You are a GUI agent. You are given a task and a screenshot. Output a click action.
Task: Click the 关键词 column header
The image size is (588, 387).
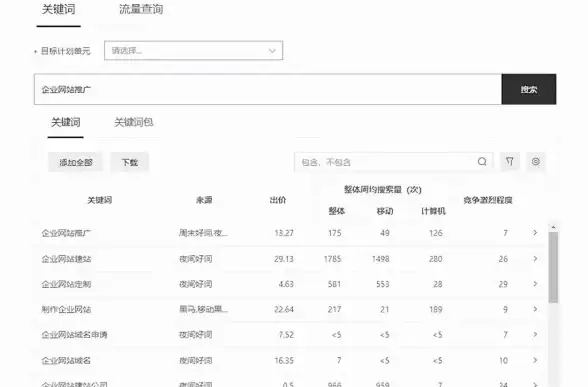pyautogui.click(x=100, y=200)
